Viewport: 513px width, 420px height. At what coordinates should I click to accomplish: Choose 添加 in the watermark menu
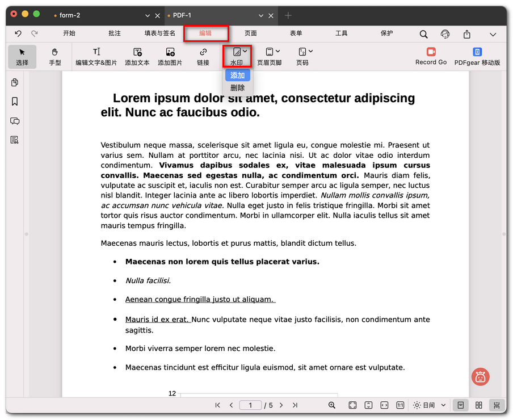point(238,75)
